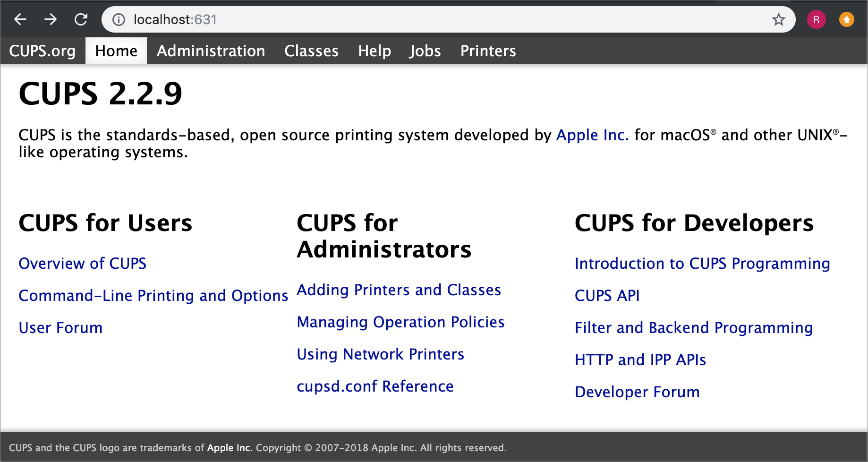This screenshot has width=868, height=462.
Task: Open HTTP and IPP APIs link
Action: point(640,359)
